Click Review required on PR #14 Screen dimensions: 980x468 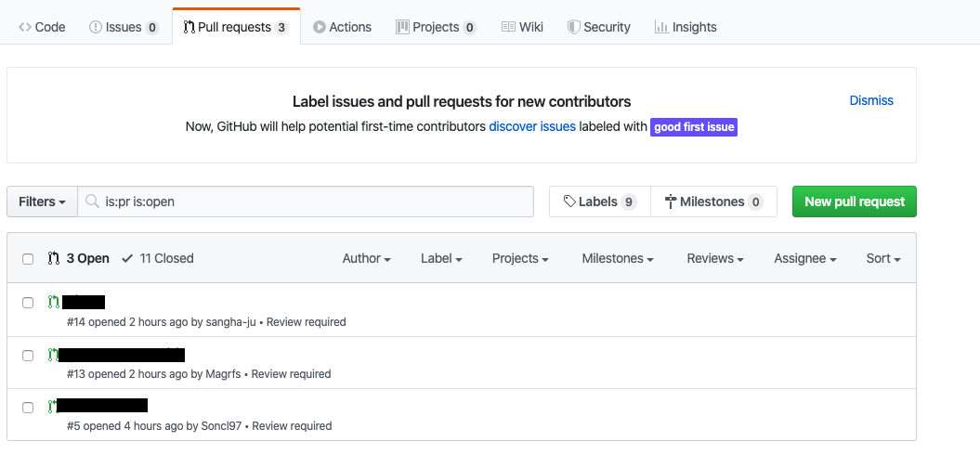click(x=307, y=322)
